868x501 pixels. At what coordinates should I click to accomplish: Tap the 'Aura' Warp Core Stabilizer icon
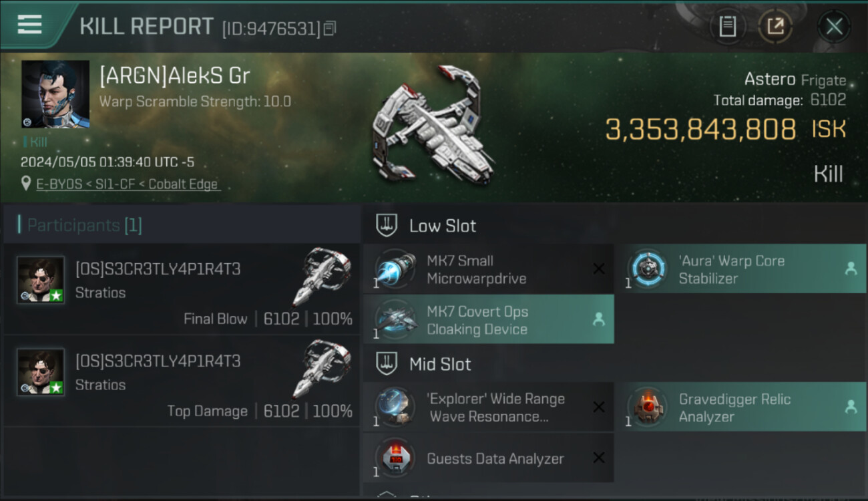[647, 269]
